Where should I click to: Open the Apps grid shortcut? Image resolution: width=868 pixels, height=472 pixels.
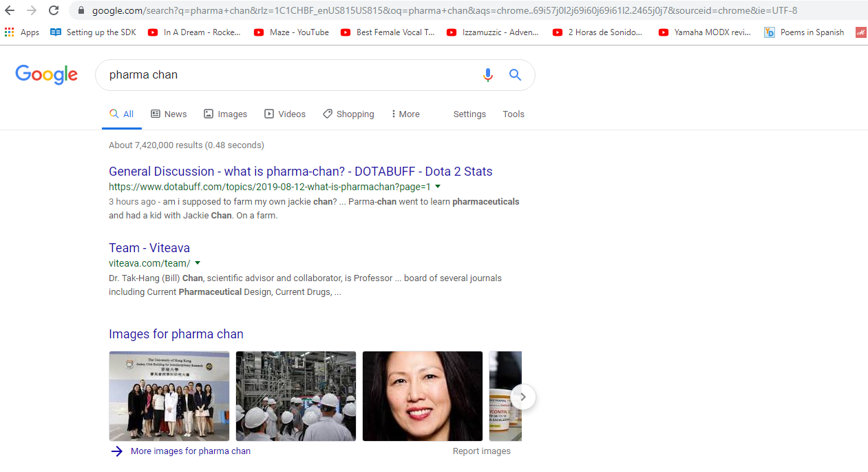22,32
